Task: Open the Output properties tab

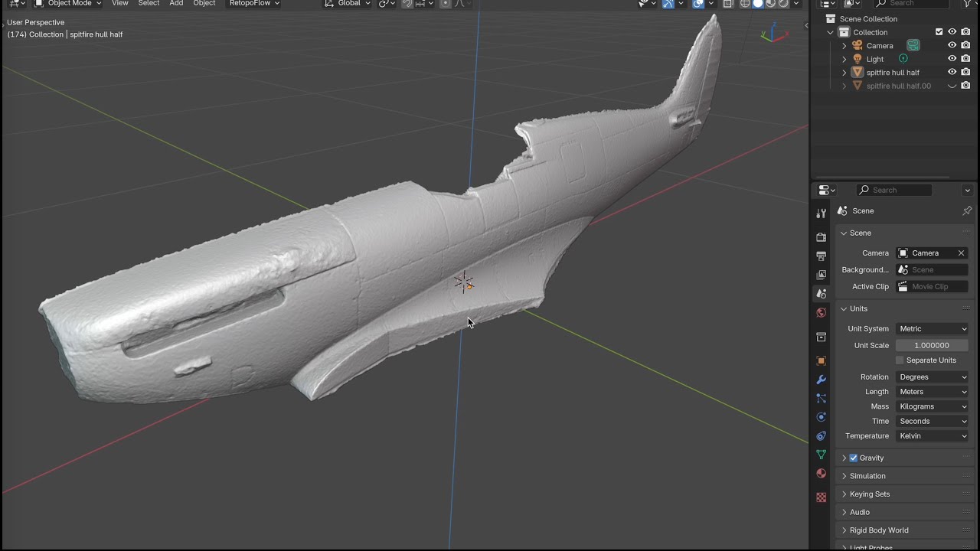Action: (821, 256)
